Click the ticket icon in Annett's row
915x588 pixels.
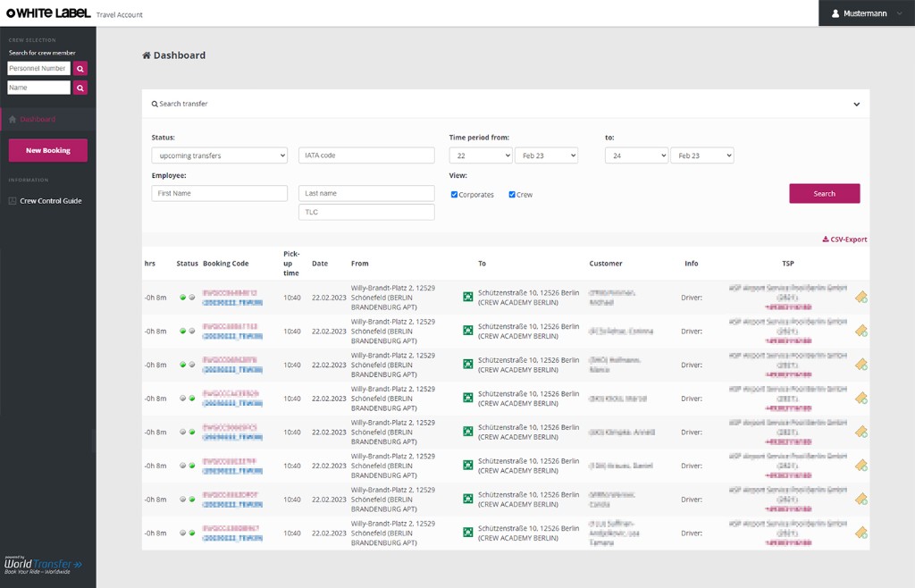[x=861, y=433]
